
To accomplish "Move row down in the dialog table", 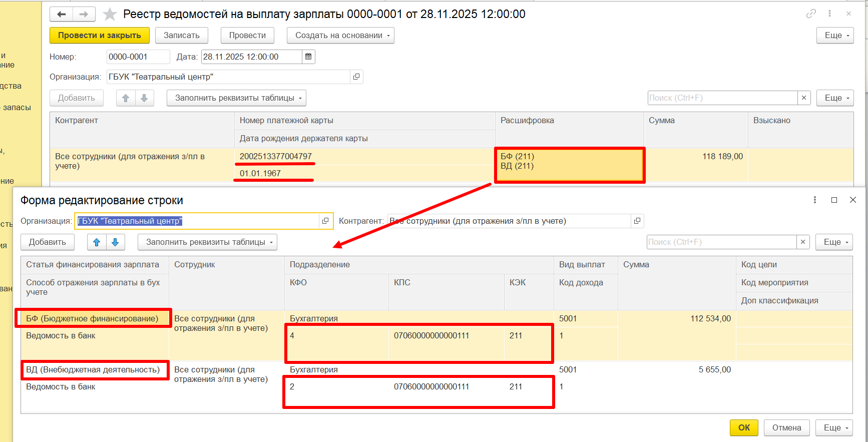I will coord(115,242).
